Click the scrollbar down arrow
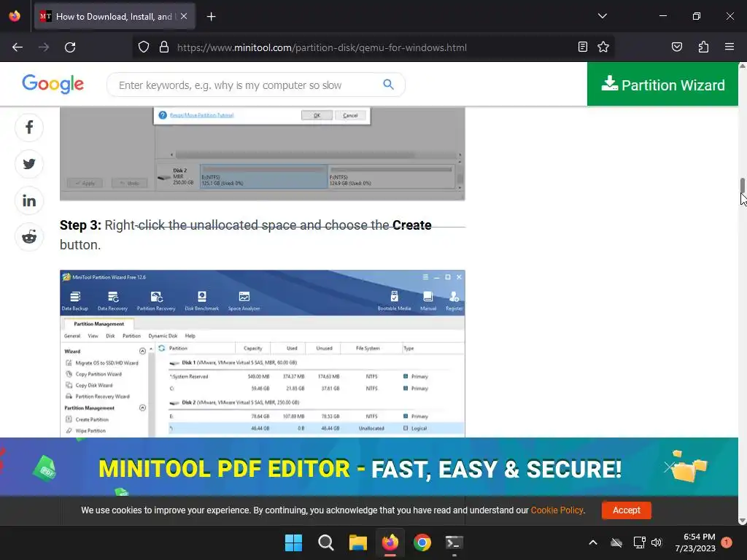 pos(742,521)
